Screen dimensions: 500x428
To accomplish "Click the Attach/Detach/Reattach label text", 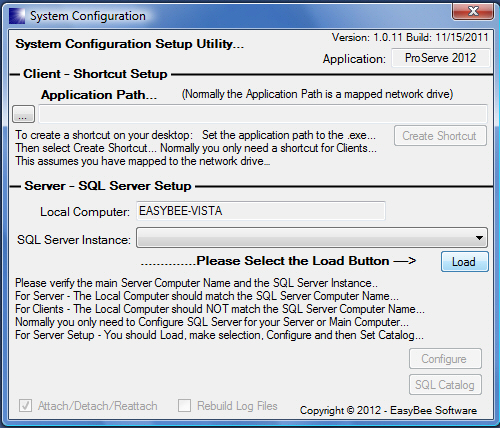I will click(x=97, y=406).
